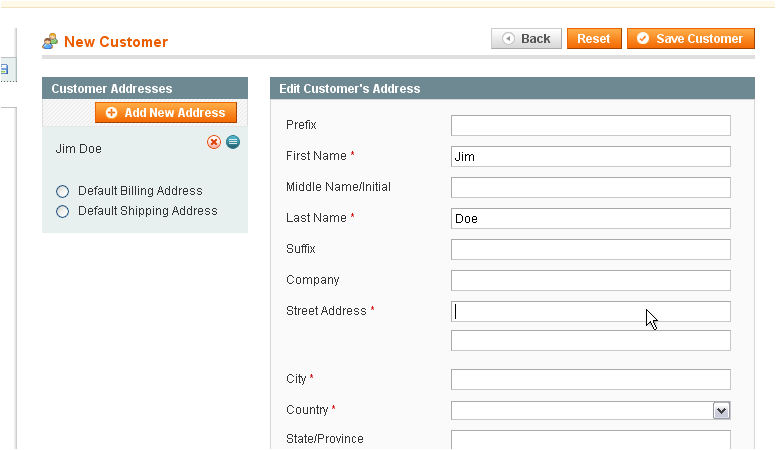Click the Reset button
776x450 pixels.
tap(594, 39)
